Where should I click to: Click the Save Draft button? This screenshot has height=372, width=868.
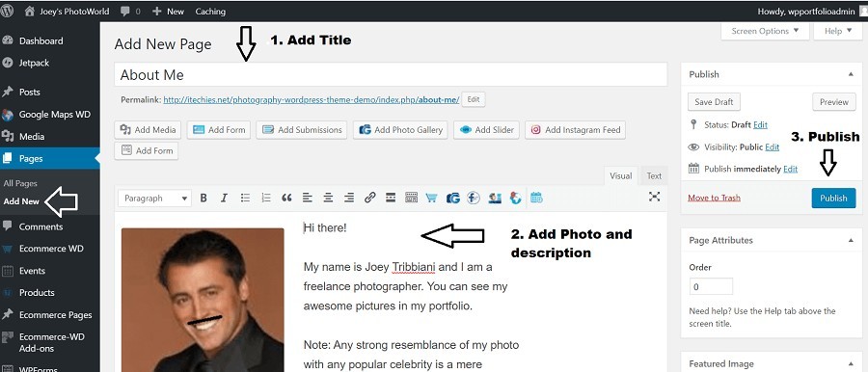click(x=714, y=102)
